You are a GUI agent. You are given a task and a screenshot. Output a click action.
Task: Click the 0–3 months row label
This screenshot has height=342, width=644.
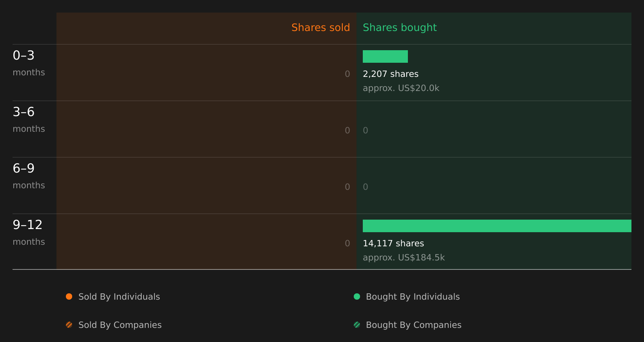point(29,63)
